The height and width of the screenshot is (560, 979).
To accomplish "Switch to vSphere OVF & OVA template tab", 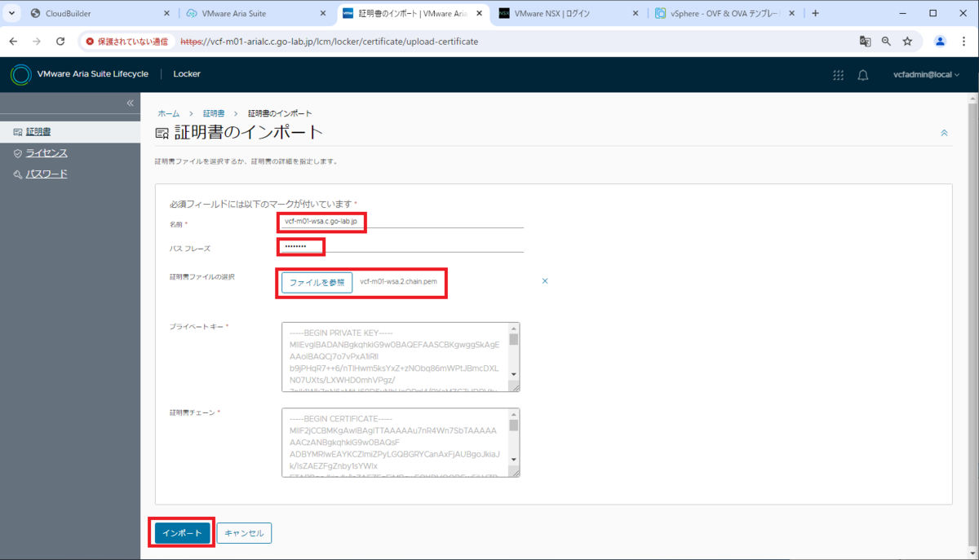I will (726, 14).
